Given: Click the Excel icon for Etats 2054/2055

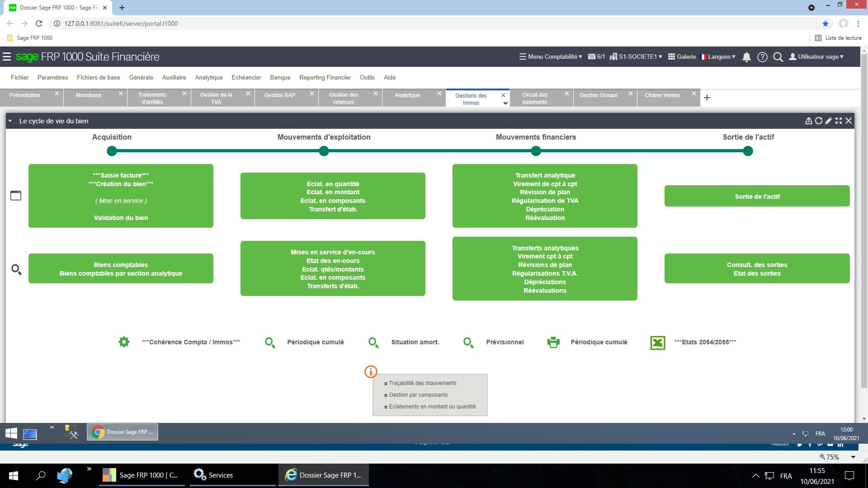Looking at the screenshot, I should (x=657, y=343).
